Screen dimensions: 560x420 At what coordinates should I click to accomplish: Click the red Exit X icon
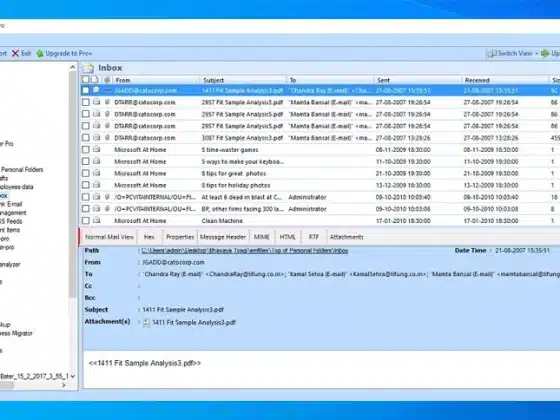click(15, 54)
